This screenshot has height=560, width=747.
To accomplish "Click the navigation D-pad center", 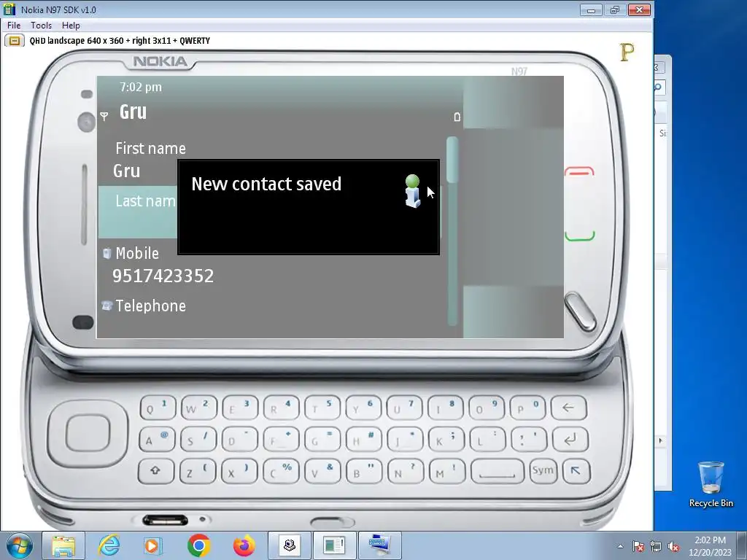I will pos(88,433).
